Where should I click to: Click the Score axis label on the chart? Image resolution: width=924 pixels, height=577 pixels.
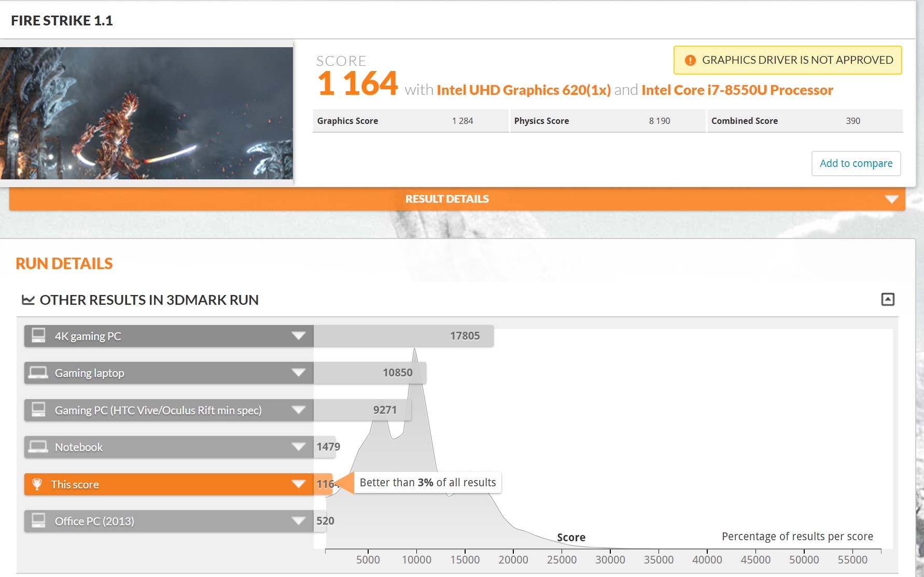point(571,538)
